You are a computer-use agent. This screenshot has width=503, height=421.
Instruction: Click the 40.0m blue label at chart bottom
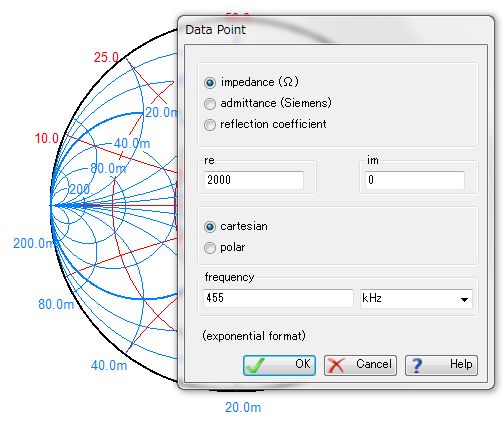point(109,365)
